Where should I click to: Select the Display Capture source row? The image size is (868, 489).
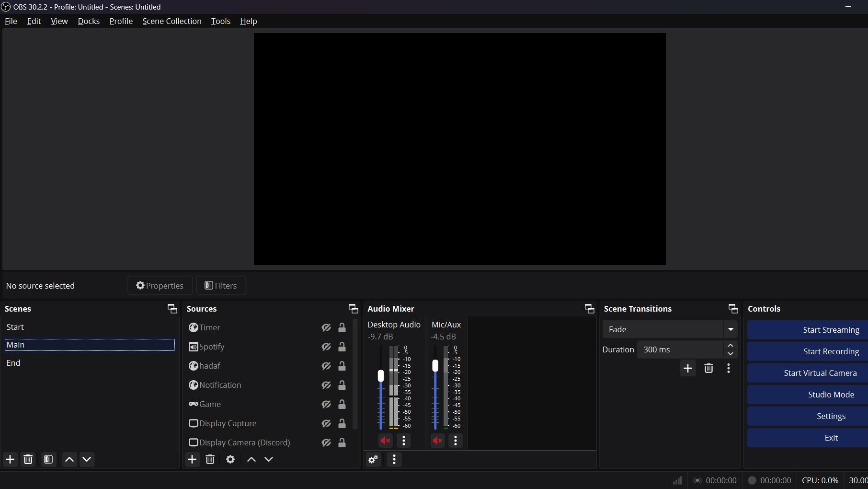click(268, 423)
